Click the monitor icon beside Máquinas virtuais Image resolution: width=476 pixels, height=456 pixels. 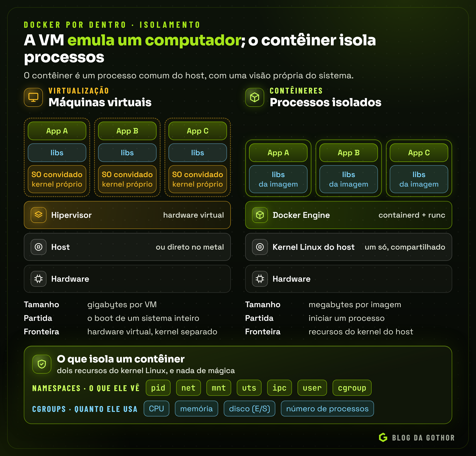(x=33, y=97)
